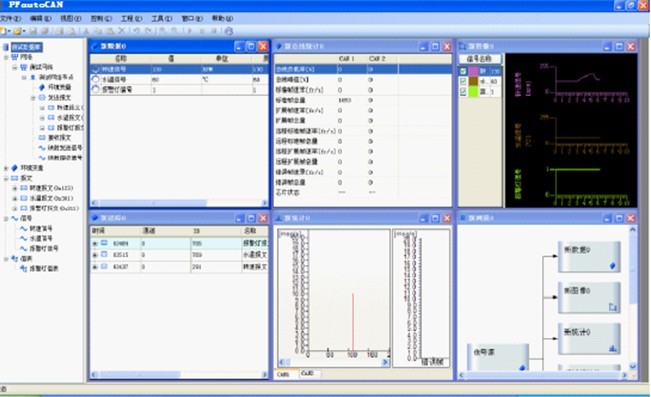The height and width of the screenshot is (397, 651).
Task: Click the bright green color swatch
Action: point(473,92)
